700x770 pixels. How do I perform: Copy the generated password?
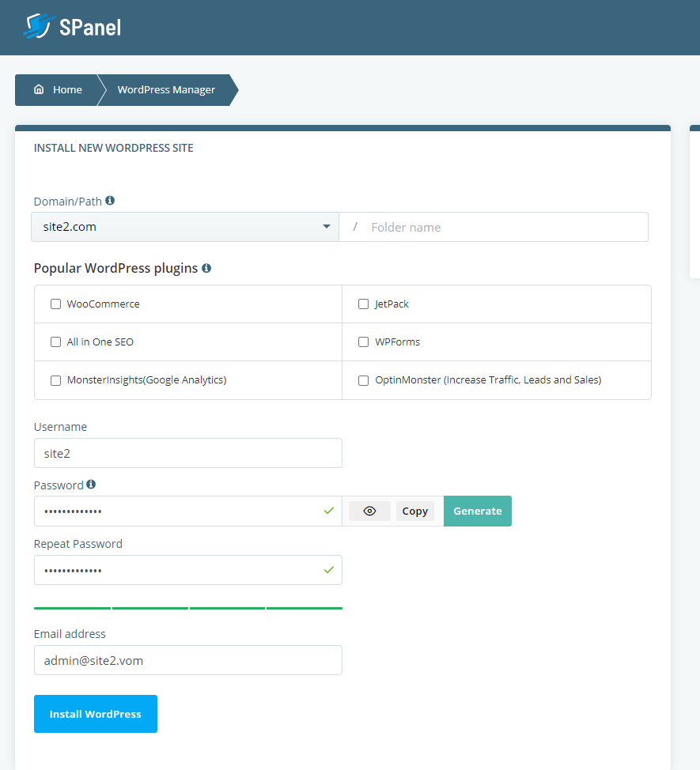pyautogui.click(x=414, y=511)
